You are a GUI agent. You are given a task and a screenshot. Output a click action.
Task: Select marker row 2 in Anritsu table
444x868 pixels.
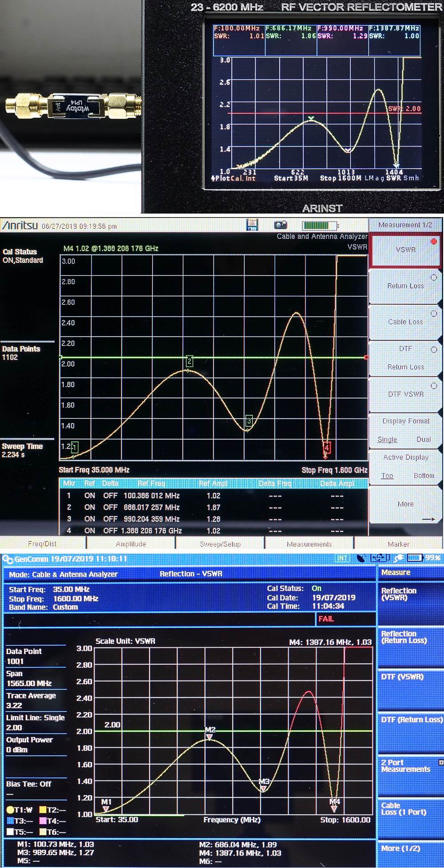click(x=213, y=507)
